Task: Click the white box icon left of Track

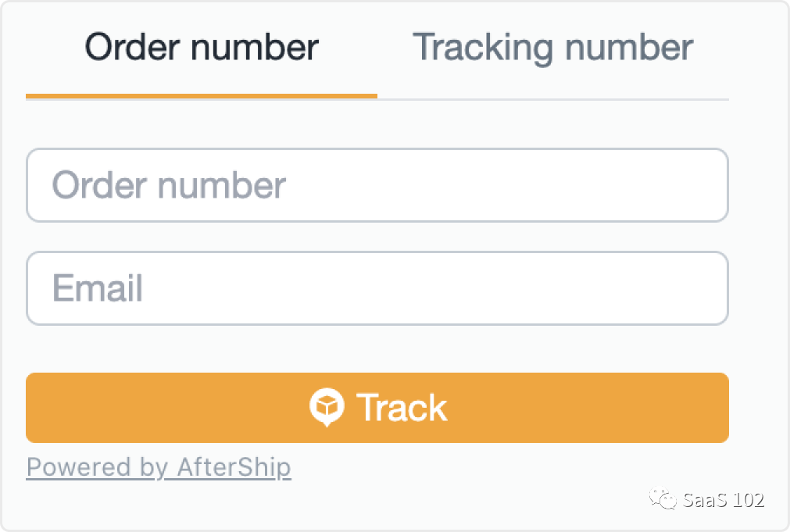Action: point(327,407)
